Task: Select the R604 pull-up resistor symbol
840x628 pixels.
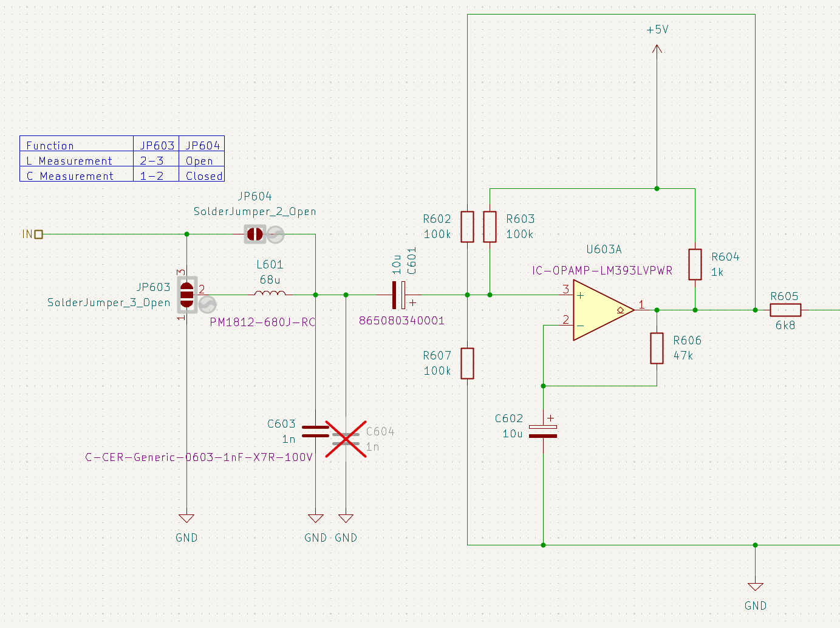Action: click(x=695, y=264)
